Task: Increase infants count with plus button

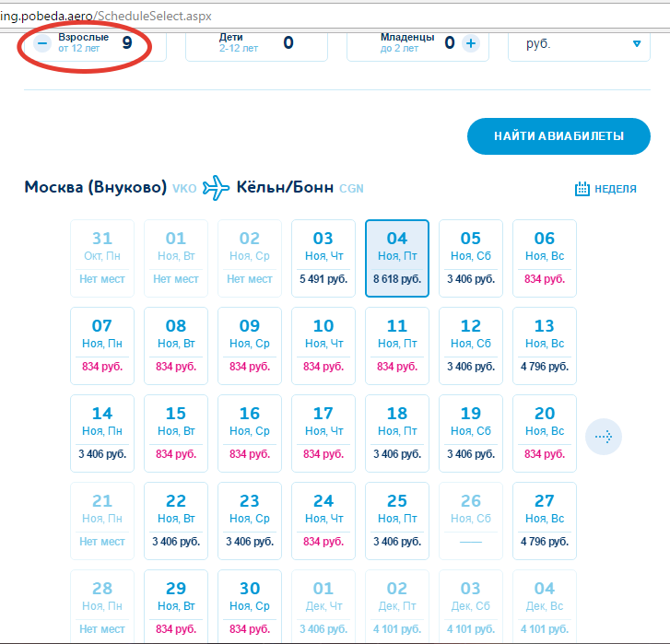Action: coord(471,43)
